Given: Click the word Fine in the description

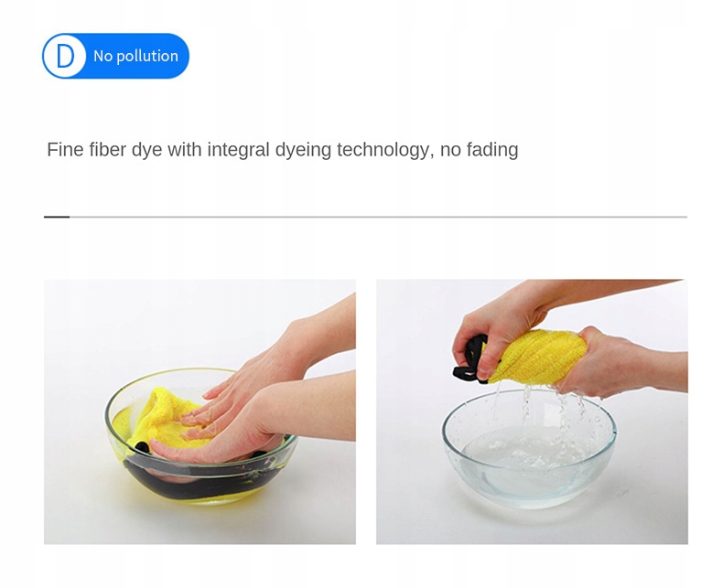Looking at the screenshot, I should (x=65, y=150).
